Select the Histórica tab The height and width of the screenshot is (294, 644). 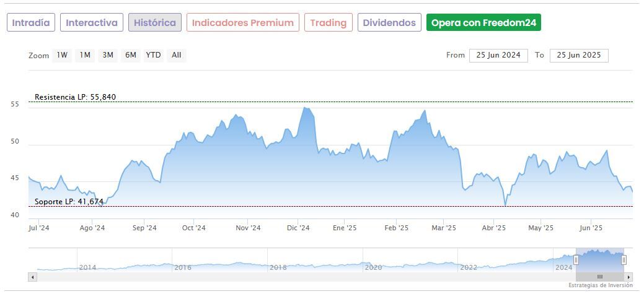click(155, 23)
